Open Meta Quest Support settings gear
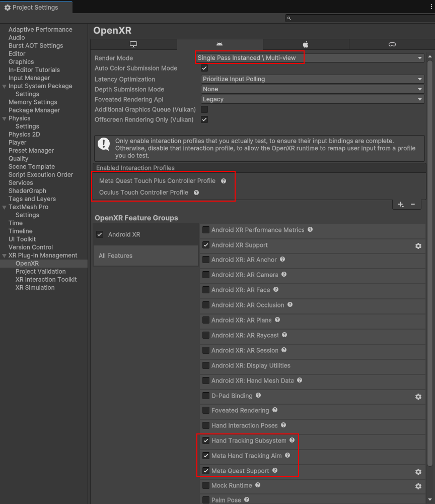The image size is (435, 504). [418, 471]
